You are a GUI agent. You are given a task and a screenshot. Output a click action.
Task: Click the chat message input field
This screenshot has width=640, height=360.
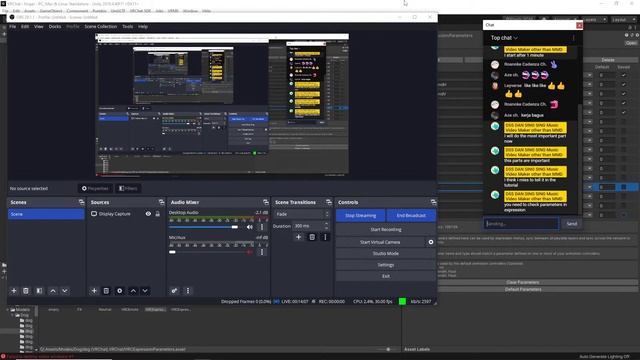point(521,224)
